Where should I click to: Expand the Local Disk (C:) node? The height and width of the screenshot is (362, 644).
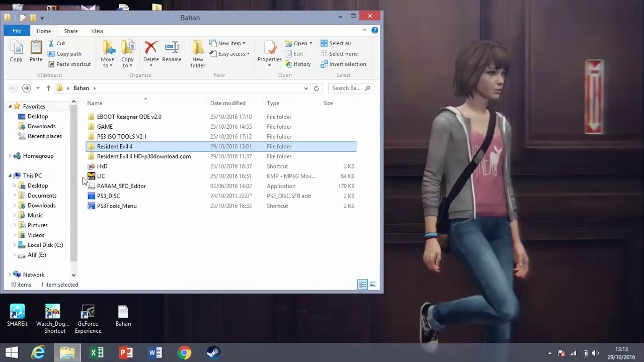point(15,245)
